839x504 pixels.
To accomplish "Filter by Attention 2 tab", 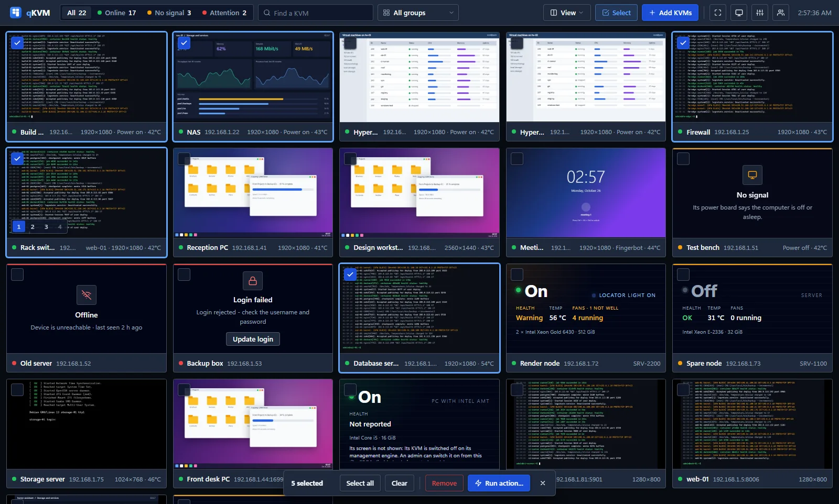I will pyautogui.click(x=224, y=13).
